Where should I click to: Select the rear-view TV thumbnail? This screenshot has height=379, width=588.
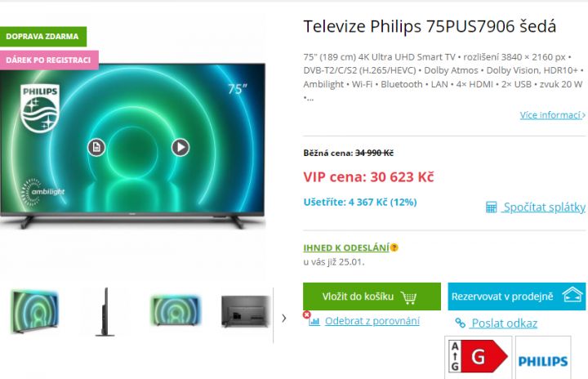tap(246, 312)
